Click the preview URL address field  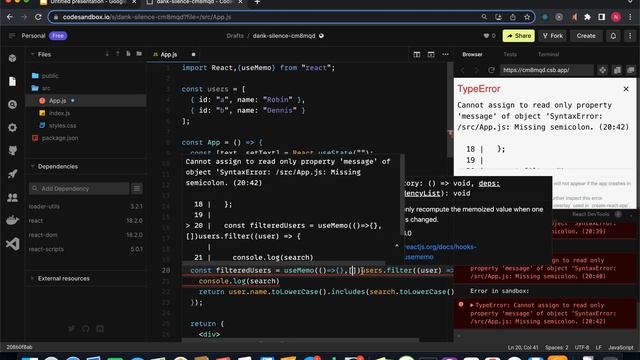point(547,70)
